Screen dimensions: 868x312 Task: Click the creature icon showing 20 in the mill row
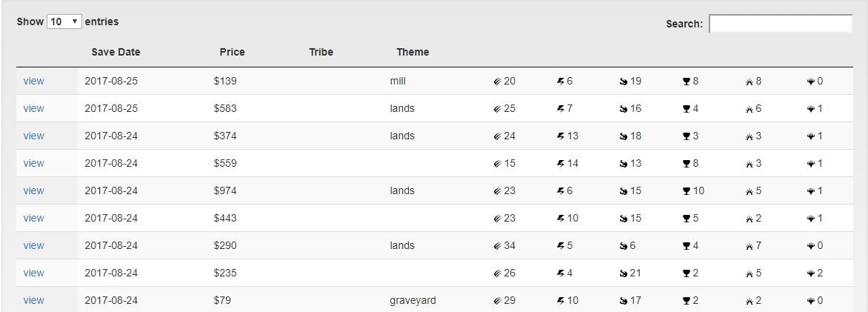point(497,82)
